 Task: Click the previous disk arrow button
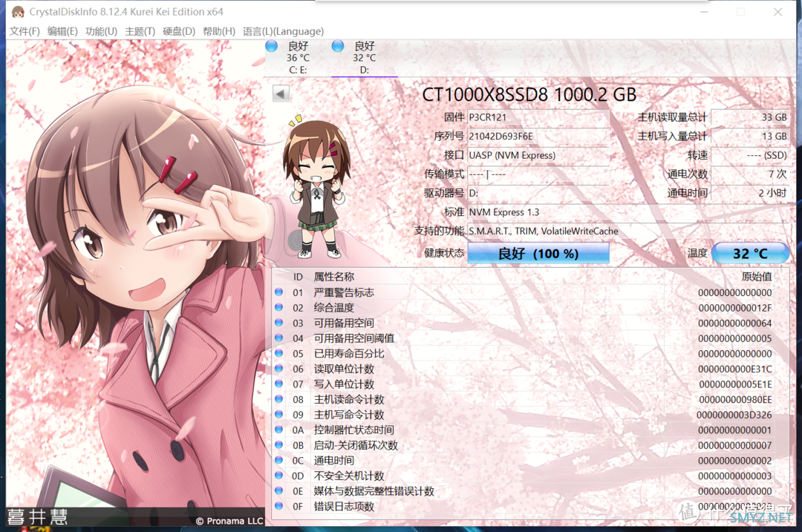pos(280,93)
